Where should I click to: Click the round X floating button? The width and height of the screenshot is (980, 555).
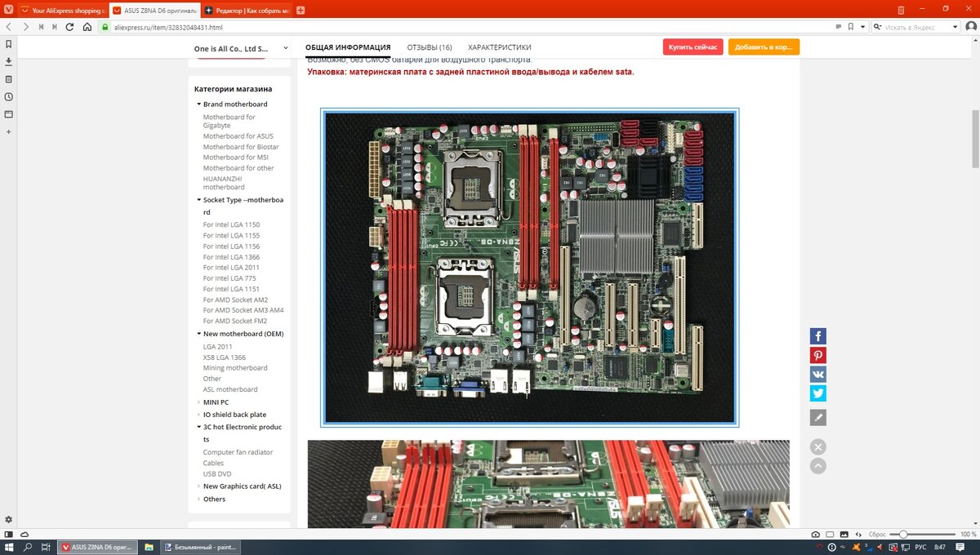coord(818,446)
